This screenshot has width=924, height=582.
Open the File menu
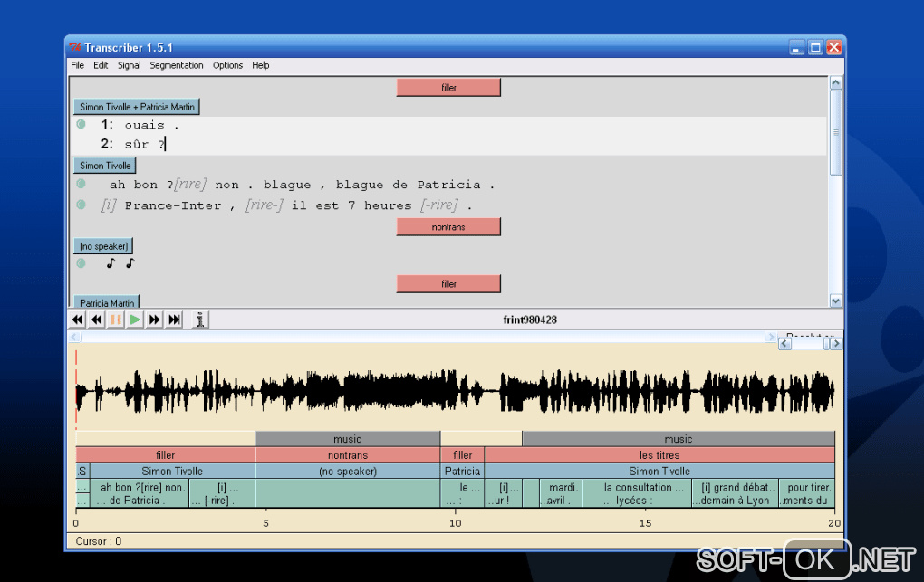[77, 65]
